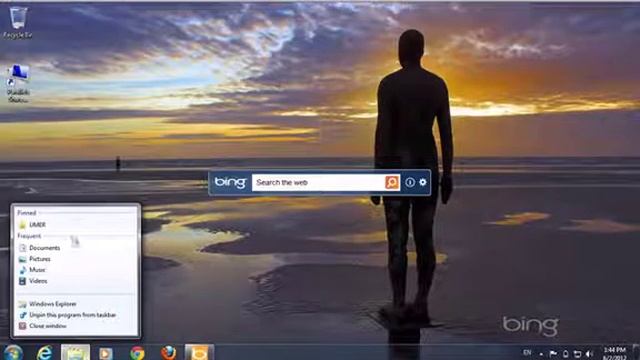Click the orange search magnifier button
640x360 pixels.
point(392,182)
